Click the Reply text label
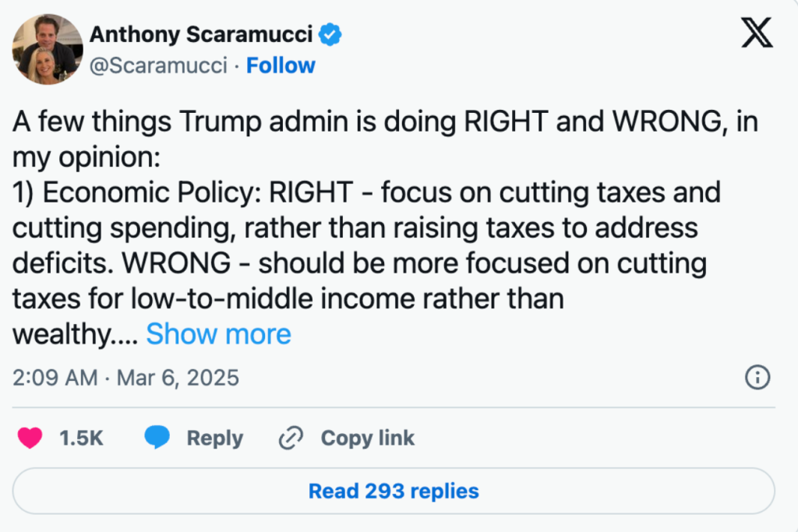The image size is (798, 532). 214,439
